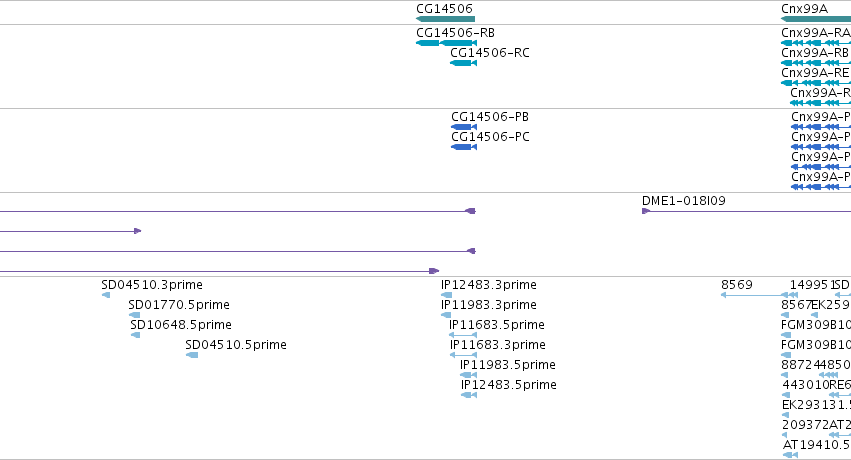Click the CG14506-RB transcript glyph
Viewport: 851px width, 460px height.
(x=446, y=43)
